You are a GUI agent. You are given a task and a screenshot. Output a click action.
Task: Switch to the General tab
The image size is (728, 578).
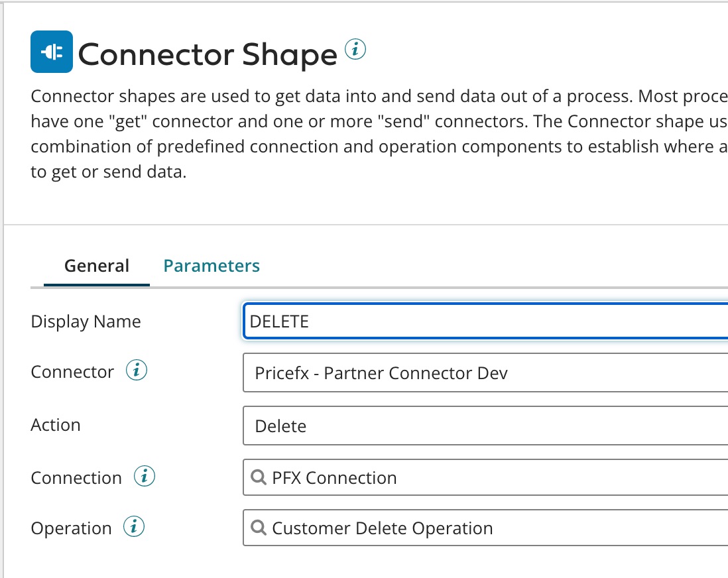coord(97,266)
